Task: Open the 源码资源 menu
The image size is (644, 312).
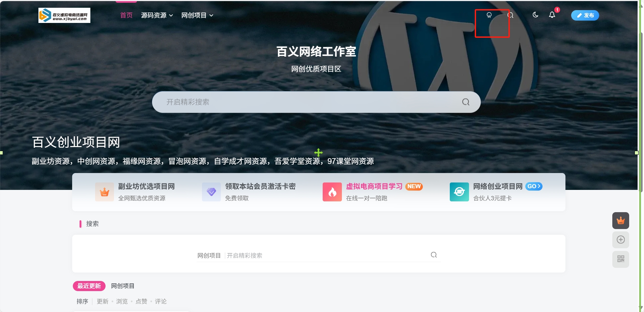Action: [154, 15]
